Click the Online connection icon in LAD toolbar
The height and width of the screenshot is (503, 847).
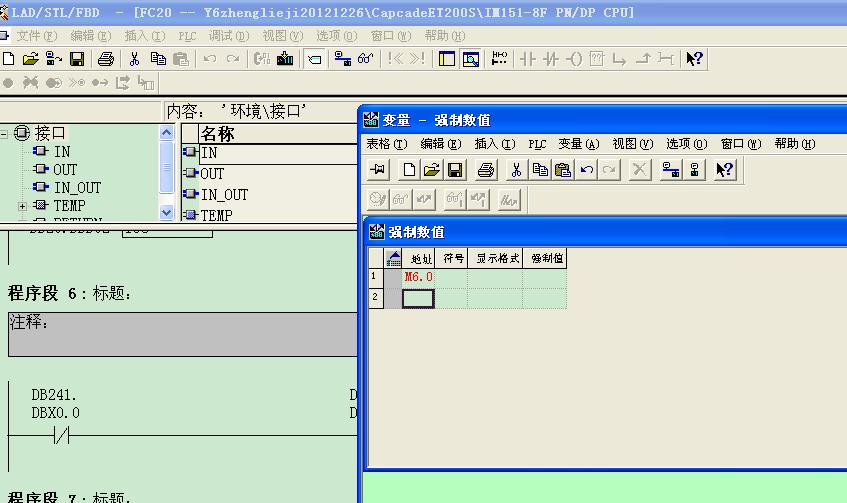tap(342, 59)
